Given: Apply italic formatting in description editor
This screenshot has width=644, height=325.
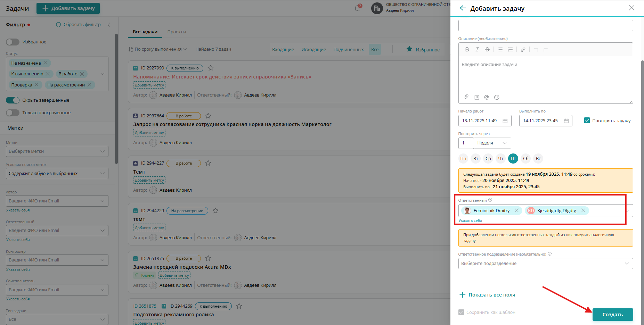Looking at the screenshot, I should point(477,50).
